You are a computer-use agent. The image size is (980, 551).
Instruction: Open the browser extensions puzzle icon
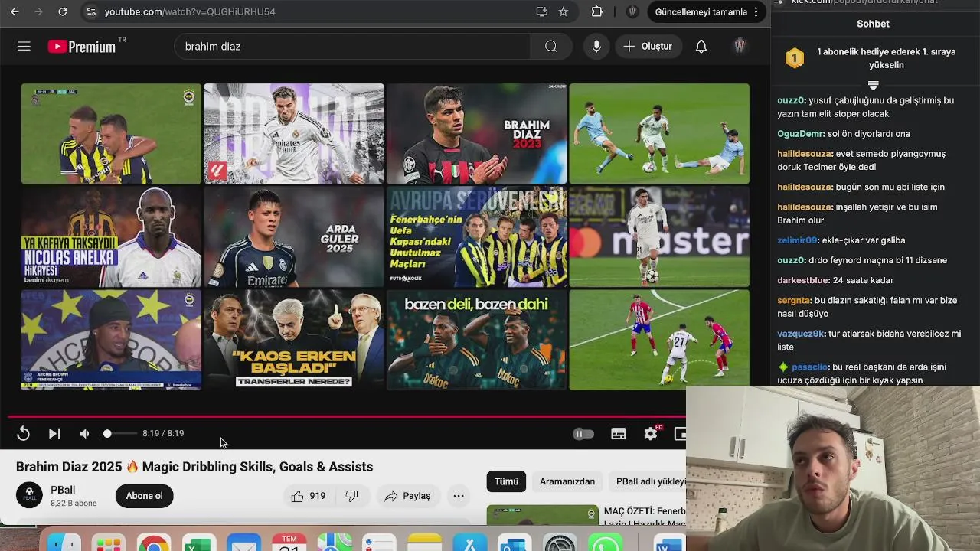(597, 11)
